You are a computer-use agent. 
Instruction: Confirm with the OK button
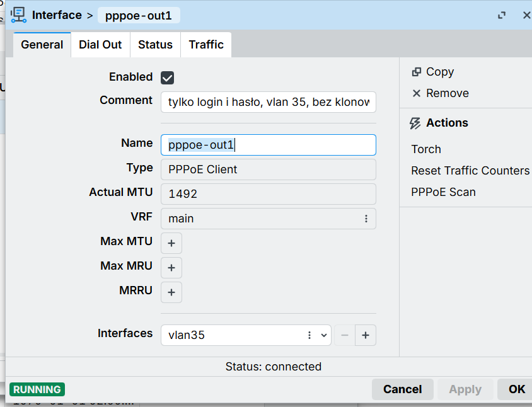tap(516, 389)
